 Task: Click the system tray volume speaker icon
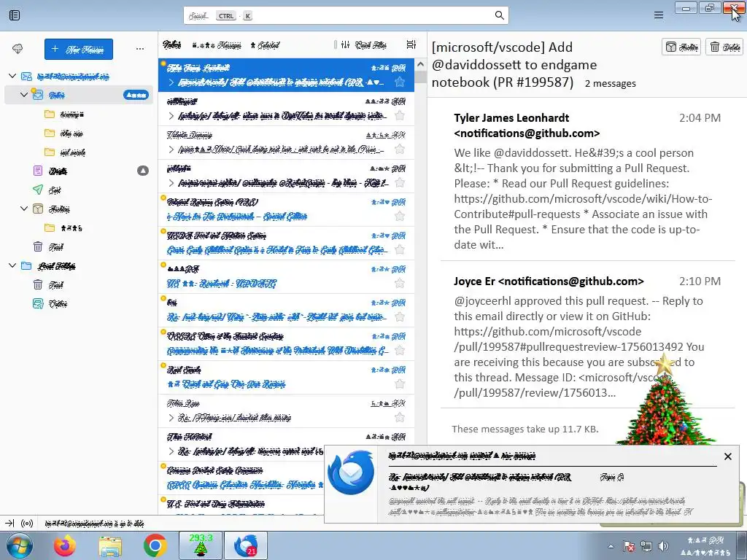tap(663, 546)
